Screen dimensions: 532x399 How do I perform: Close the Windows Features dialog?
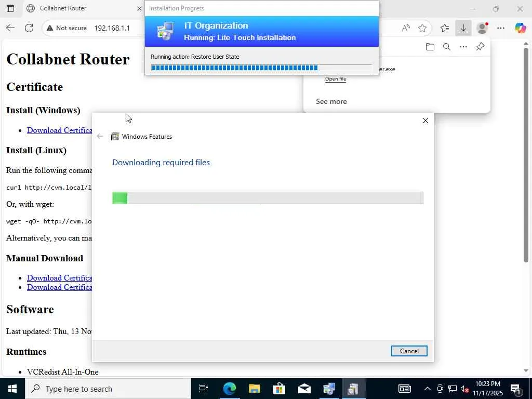(425, 121)
